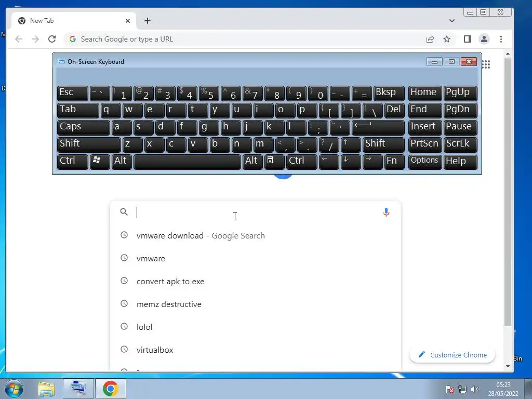This screenshot has width=532, height=399.
Task: Select the vmware suggestion
Action: point(255,258)
